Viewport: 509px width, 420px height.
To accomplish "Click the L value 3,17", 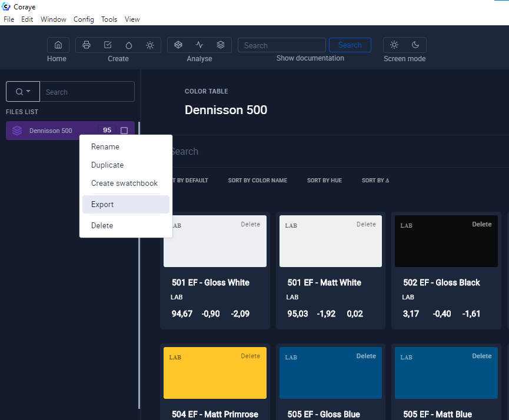I will pos(411,314).
